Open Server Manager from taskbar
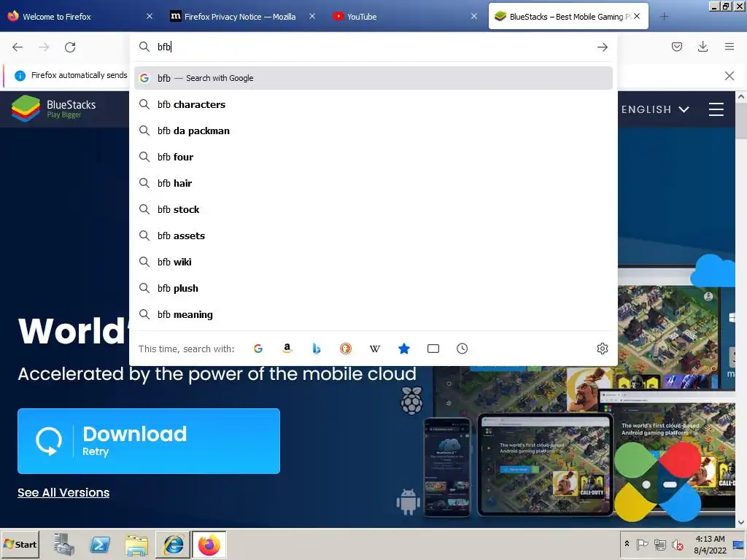Screen dimensions: 747x560 coord(64,544)
